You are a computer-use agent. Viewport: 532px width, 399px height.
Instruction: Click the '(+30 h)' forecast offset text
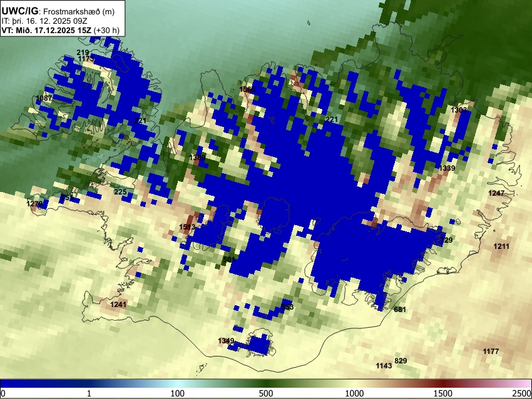coord(106,30)
